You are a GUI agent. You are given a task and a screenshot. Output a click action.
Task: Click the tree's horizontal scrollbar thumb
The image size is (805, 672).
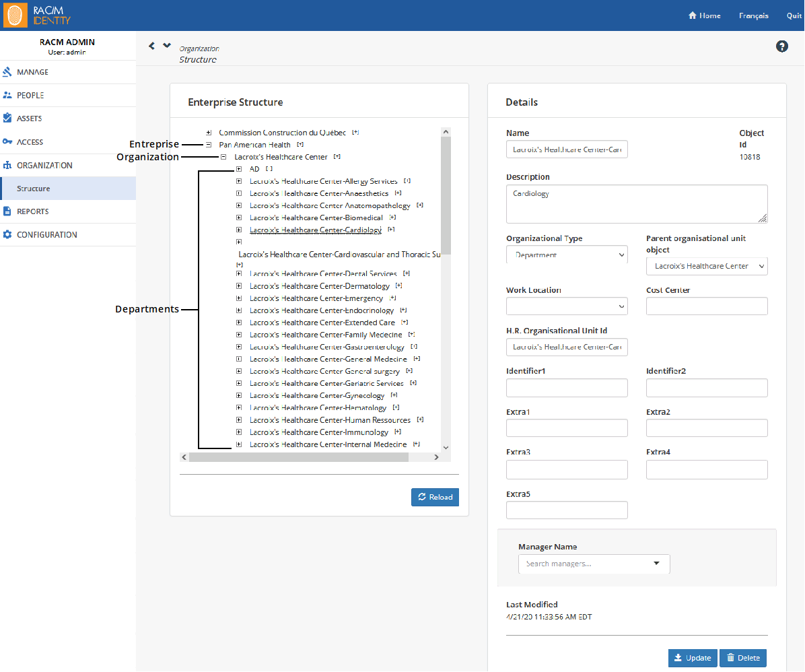pos(298,457)
